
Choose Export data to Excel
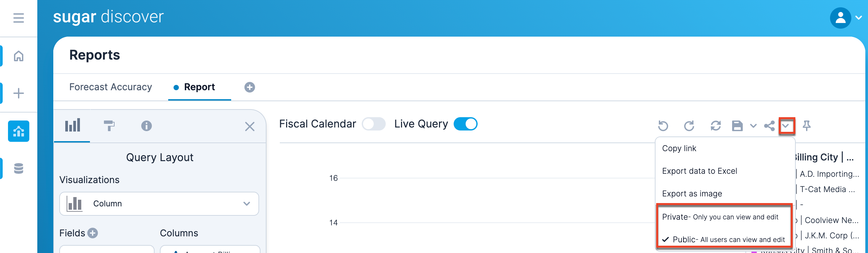(x=699, y=171)
